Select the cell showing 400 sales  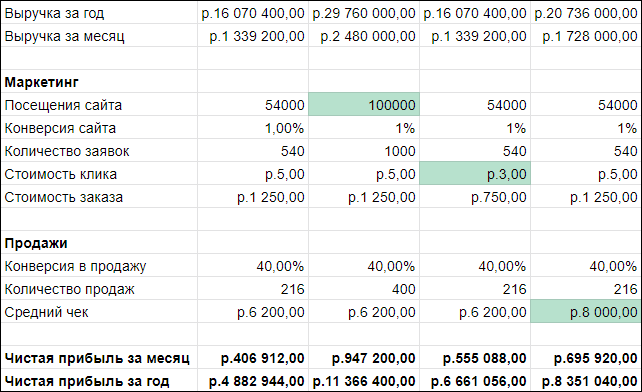[364, 288]
